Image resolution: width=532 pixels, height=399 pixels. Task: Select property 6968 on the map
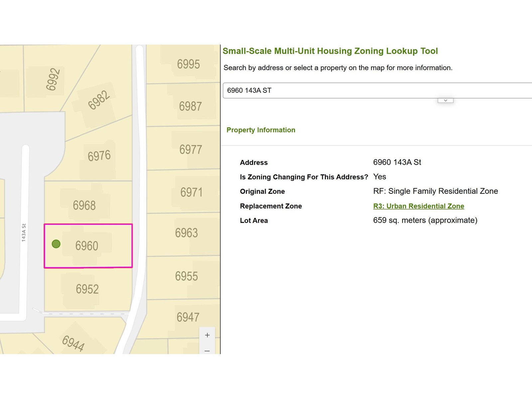point(84,205)
